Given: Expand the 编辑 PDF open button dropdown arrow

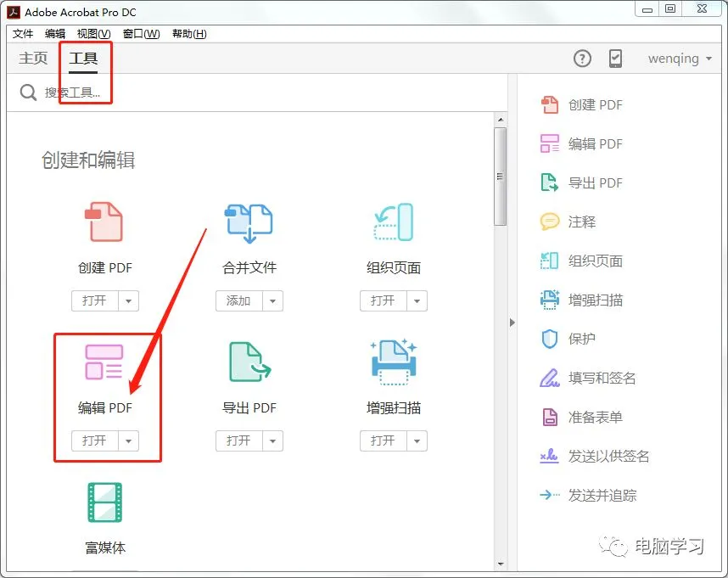Looking at the screenshot, I should (129, 441).
